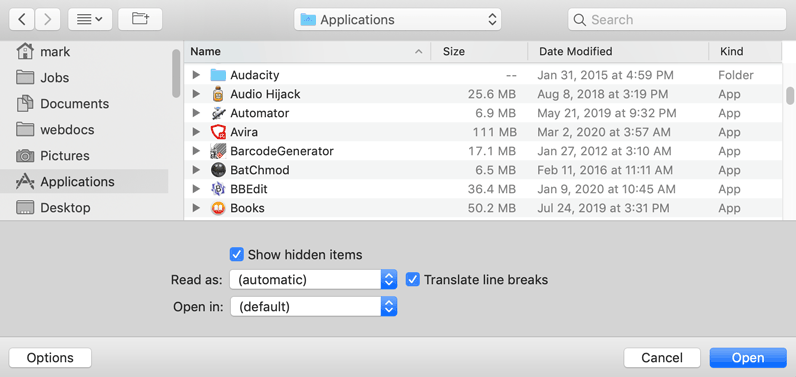Sort by the Name column header
This screenshot has width=796, height=377.
[307, 51]
